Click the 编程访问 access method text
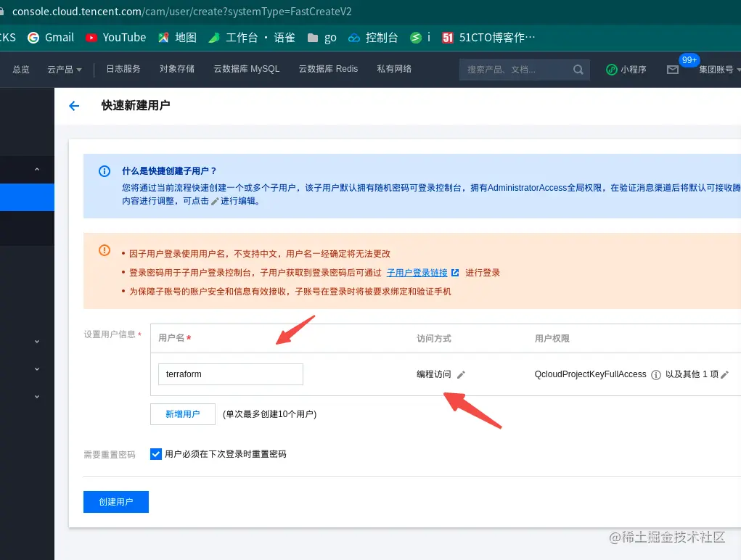Image resolution: width=741 pixels, height=560 pixels. coord(434,374)
